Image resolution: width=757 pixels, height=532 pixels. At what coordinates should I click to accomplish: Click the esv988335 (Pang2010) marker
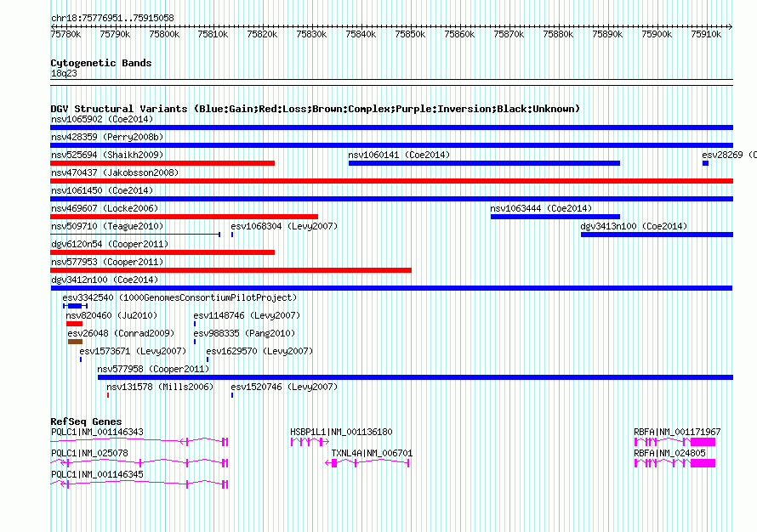click(195, 342)
